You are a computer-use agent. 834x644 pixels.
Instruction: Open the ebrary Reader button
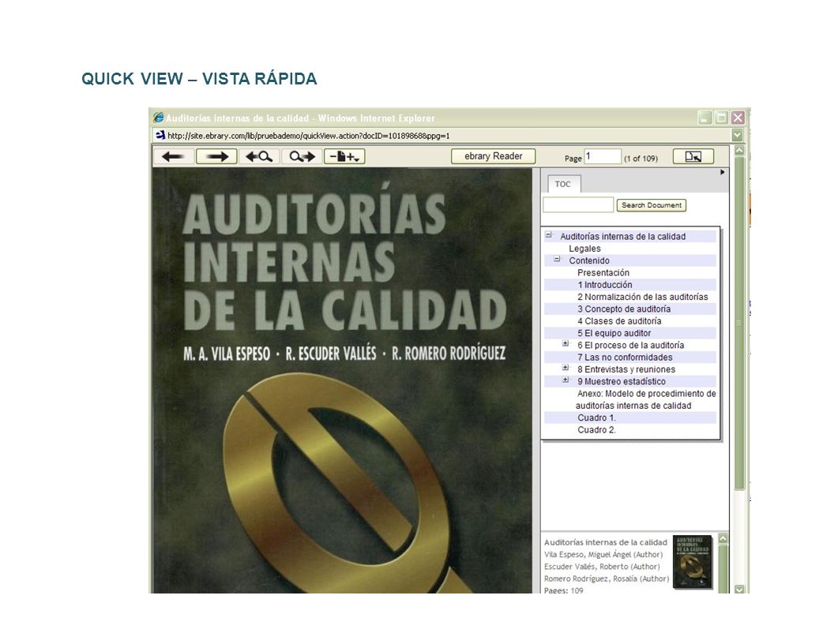pyautogui.click(x=493, y=156)
